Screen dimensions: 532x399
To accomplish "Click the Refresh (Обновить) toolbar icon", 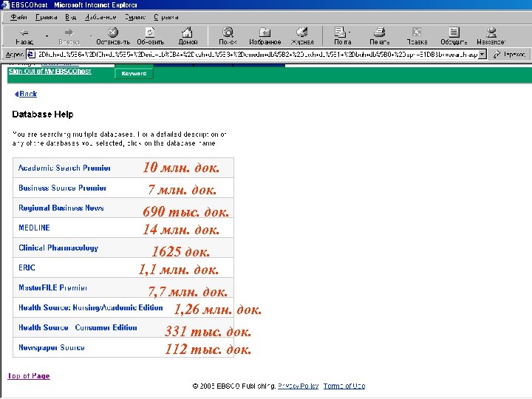I will pos(150,33).
